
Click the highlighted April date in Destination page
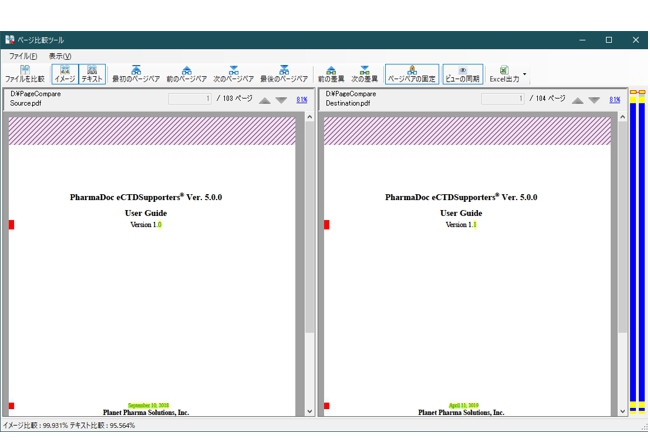coord(463,405)
